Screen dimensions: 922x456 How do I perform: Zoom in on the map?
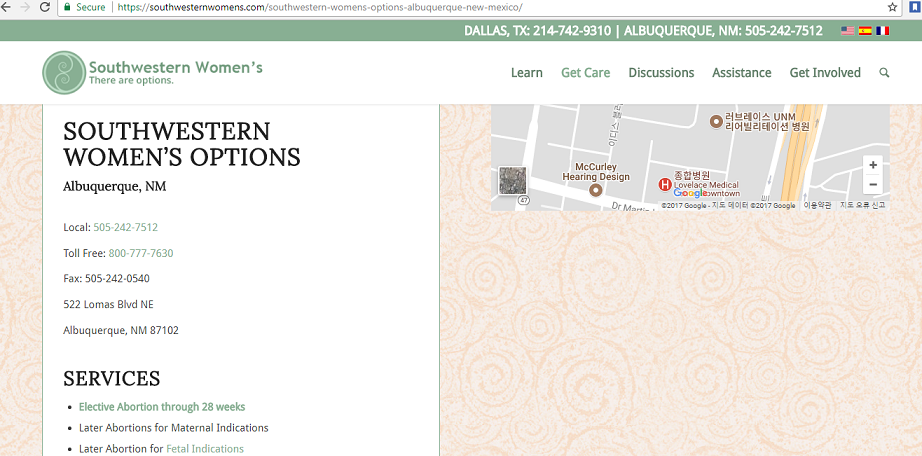click(873, 165)
